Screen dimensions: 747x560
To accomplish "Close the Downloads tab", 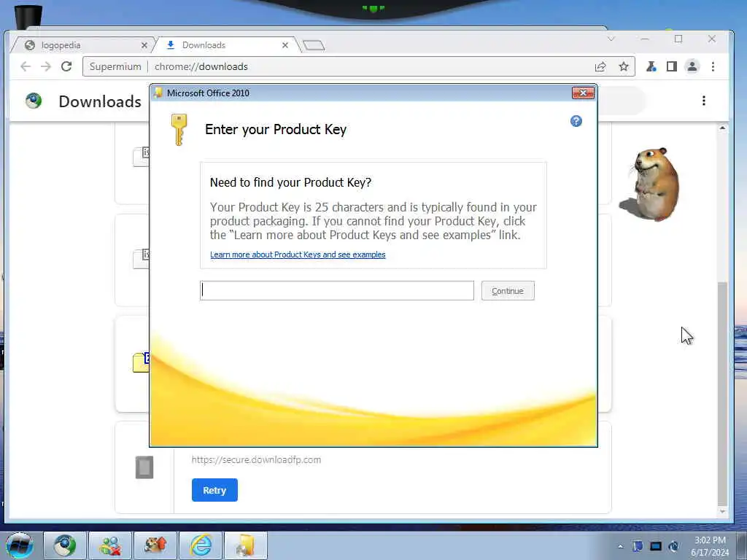I will click(285, 45).
